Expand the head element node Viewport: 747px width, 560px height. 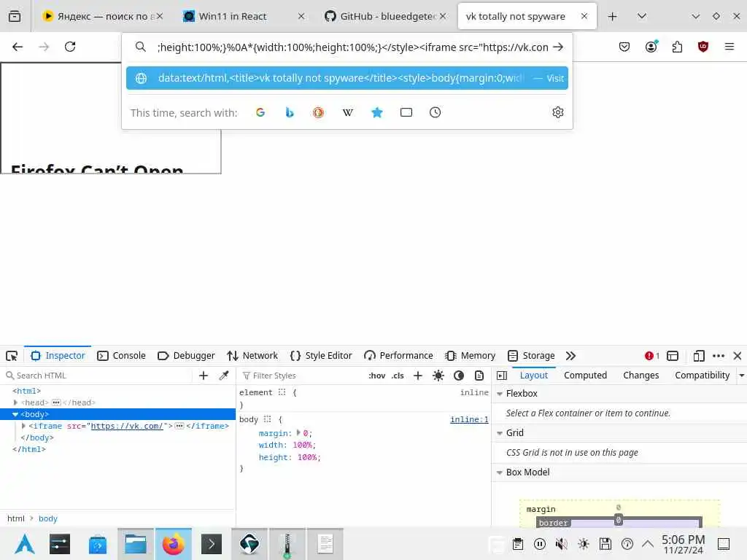coord(16,402)
